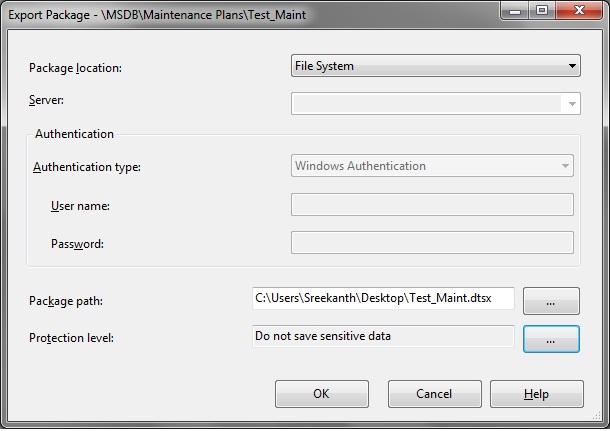The height and width of the screenshot is (431, 610).
Task: Click the Package path text box
Action: point(383,299)
